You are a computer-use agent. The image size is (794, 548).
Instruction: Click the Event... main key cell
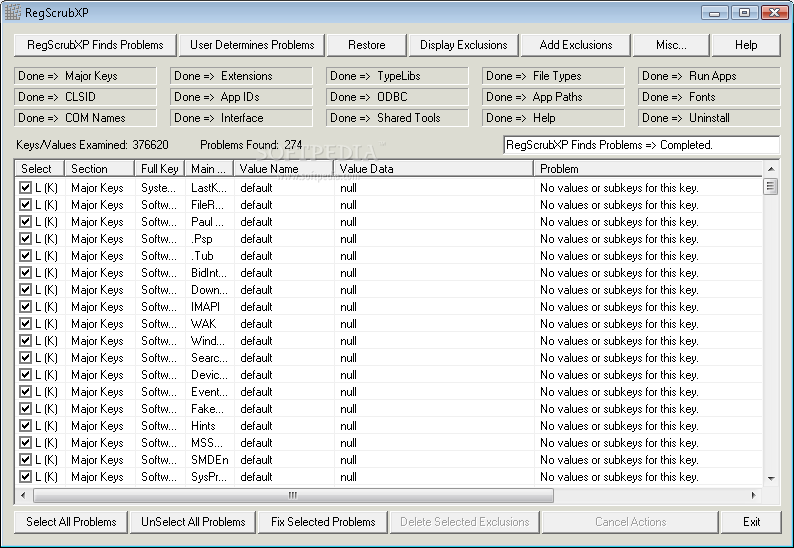pos(209,392)
